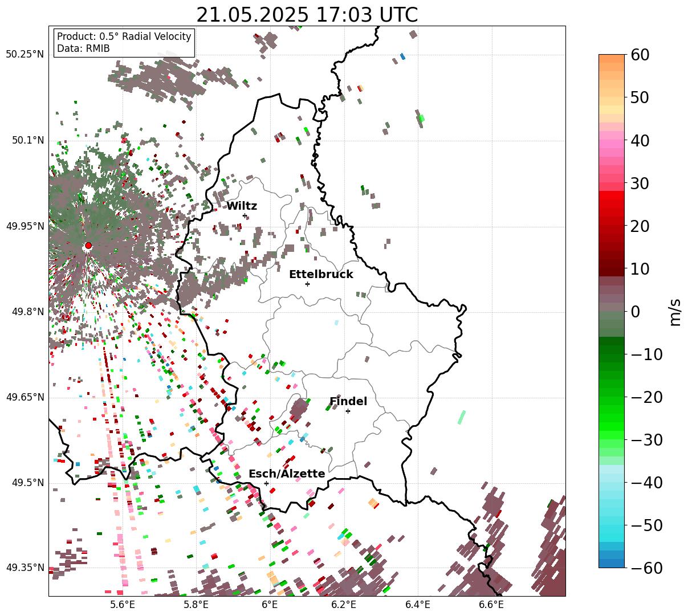The image size is (688, 616).
Task: Click the Esch/Alzette city label
Action: tap(287, 474)
